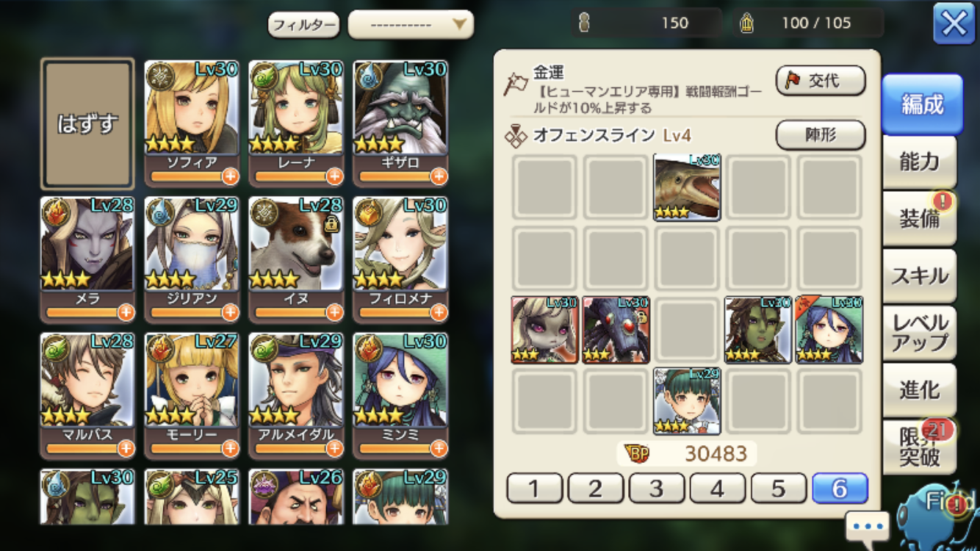Click the 交代 button

tap(821, 81)
